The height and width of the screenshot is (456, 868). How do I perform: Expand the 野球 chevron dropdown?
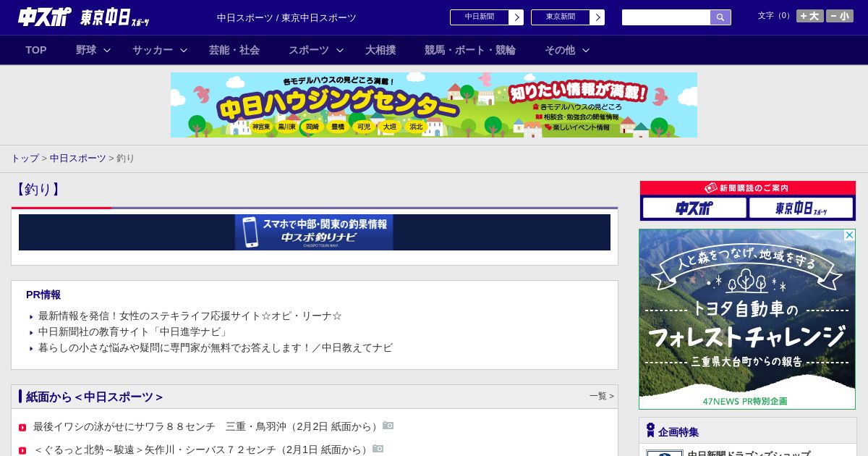click(x=107, y=50)
